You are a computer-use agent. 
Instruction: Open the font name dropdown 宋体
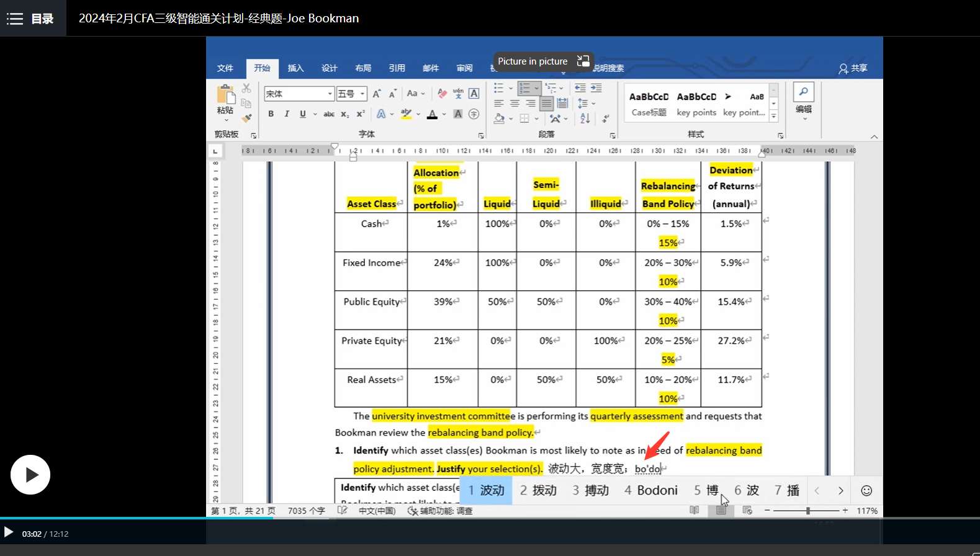tap(330, 94)
